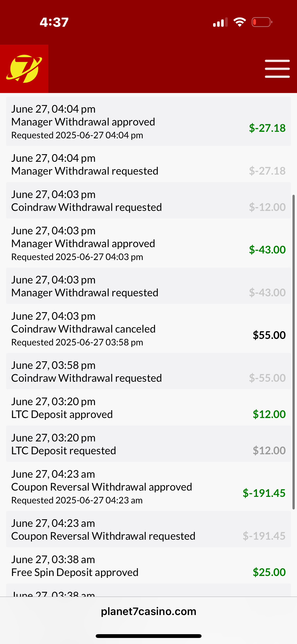Screen dimensions: 297x644
Task: Tap the 4:37 clock
Action: [54, 22]
